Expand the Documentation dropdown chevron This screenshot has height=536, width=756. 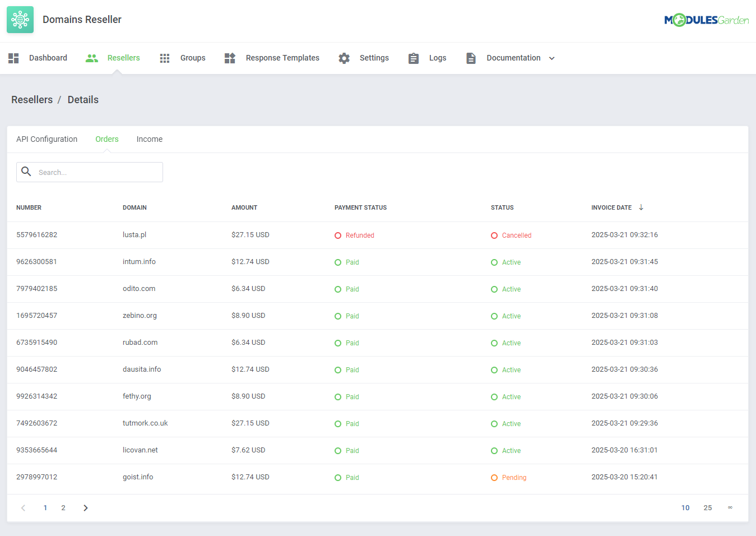tap(552, 58)
